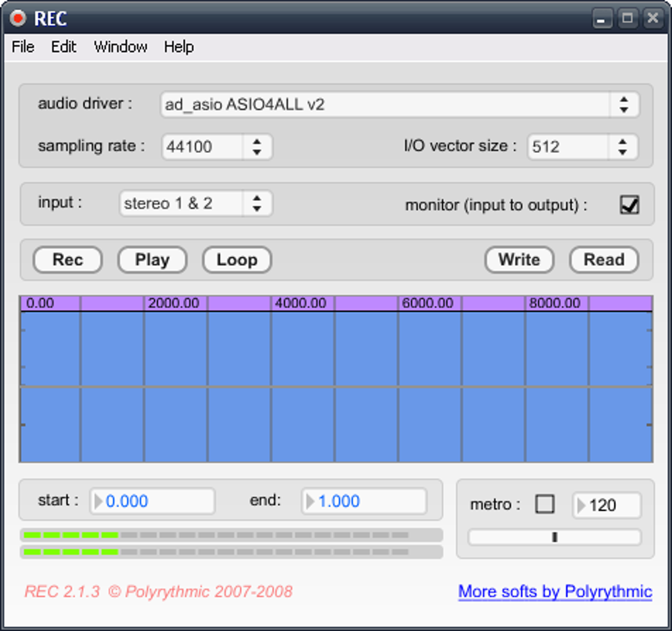
Task: Enable the metro checkbox
Action: [x=544, y=505]
